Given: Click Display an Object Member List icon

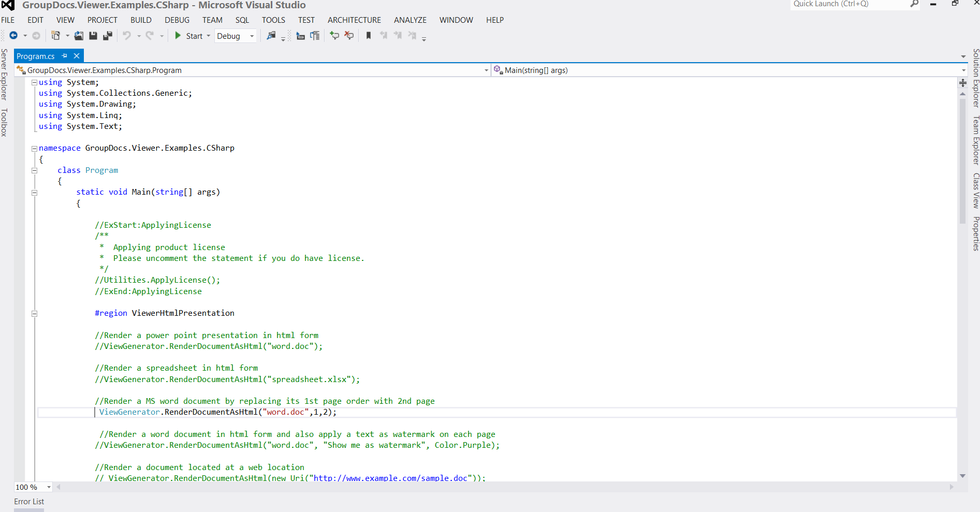Looking at the screenshot, I should (x=300, y=36).
